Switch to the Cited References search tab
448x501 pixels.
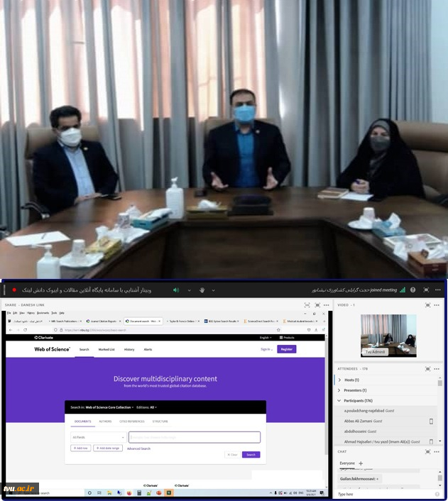click(x=132, y=422)
